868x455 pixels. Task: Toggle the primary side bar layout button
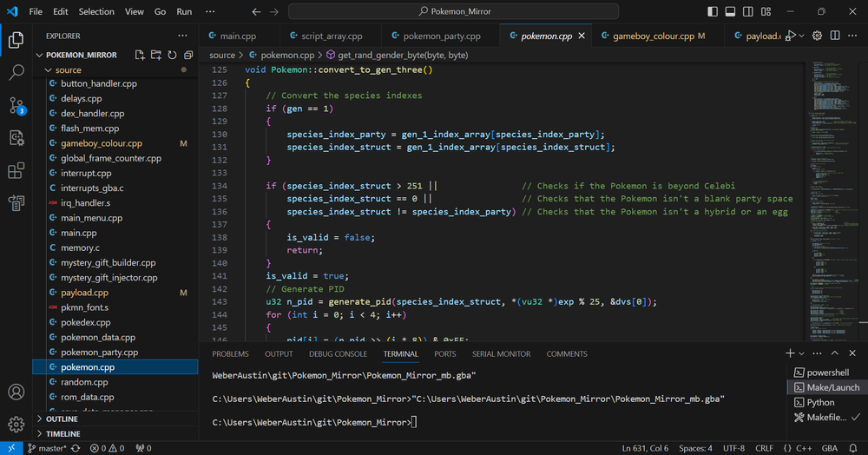pyautogui.click(x=713, y=11)
